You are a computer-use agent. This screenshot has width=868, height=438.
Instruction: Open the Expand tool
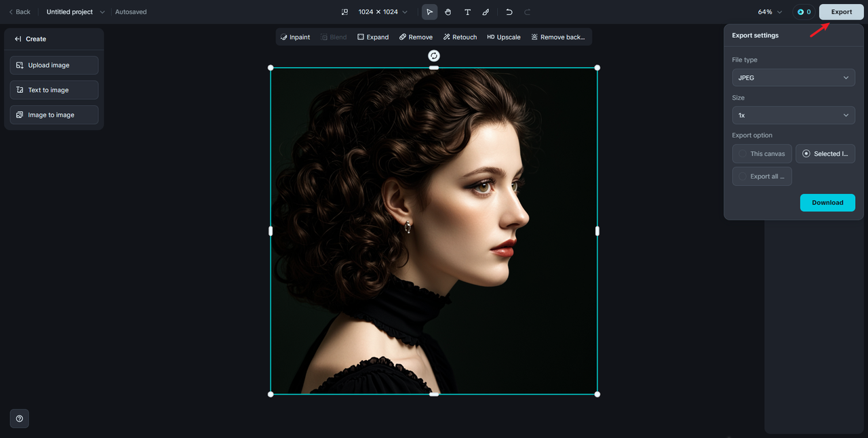[373, 37]
